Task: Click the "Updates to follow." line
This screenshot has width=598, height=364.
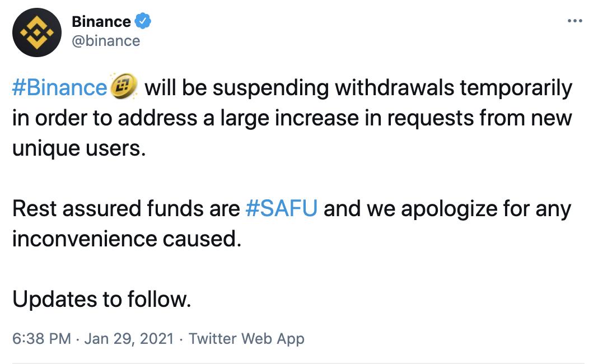Action: pos(102,300)
